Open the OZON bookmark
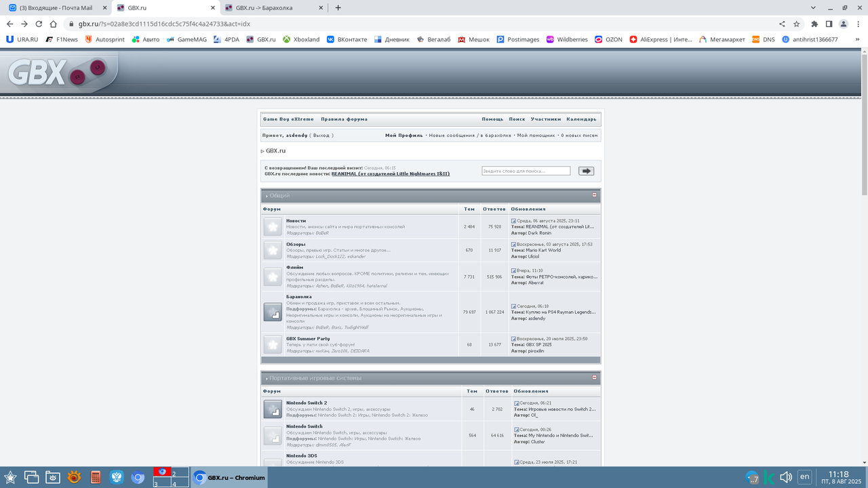The width and height of the screenshot is (868, 488). [x=608, y=39]
